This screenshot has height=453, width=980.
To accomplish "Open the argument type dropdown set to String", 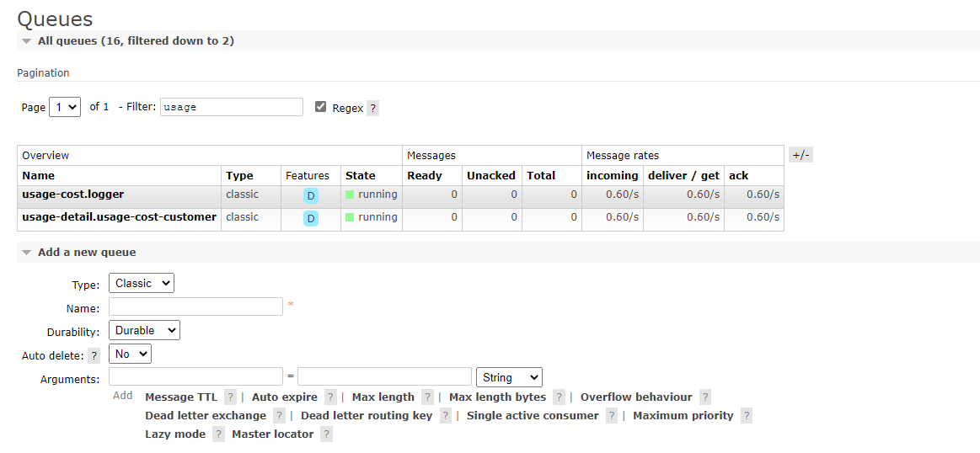I will (x=509, y=377).
